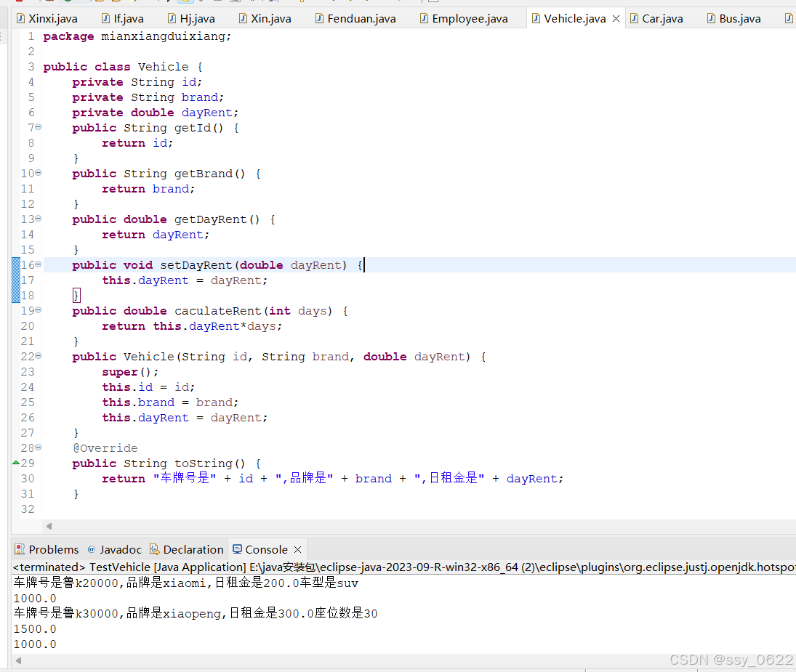Click the Problems view icon
Viewport: 796px width, 672px height.
pyautogui.click(x=20, y=549)
